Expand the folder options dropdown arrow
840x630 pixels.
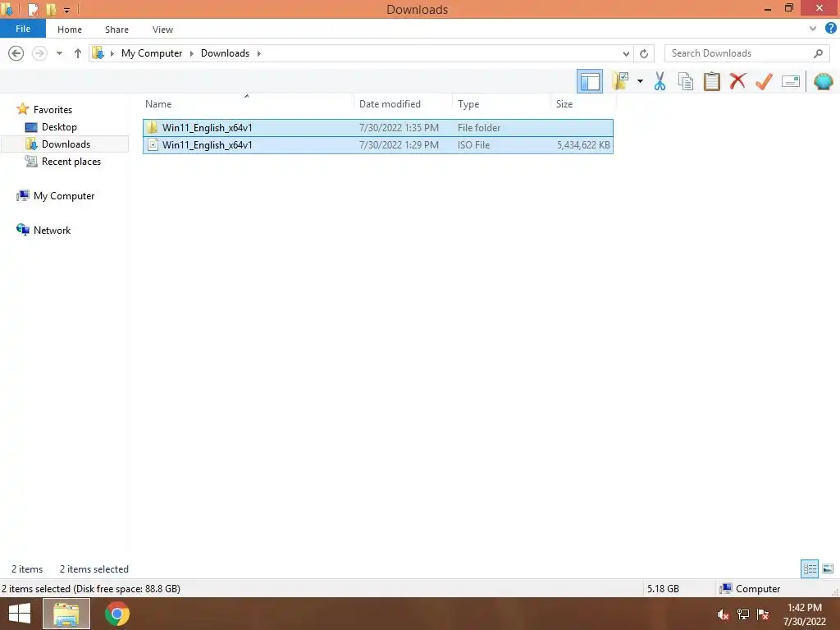coord(640,81)
